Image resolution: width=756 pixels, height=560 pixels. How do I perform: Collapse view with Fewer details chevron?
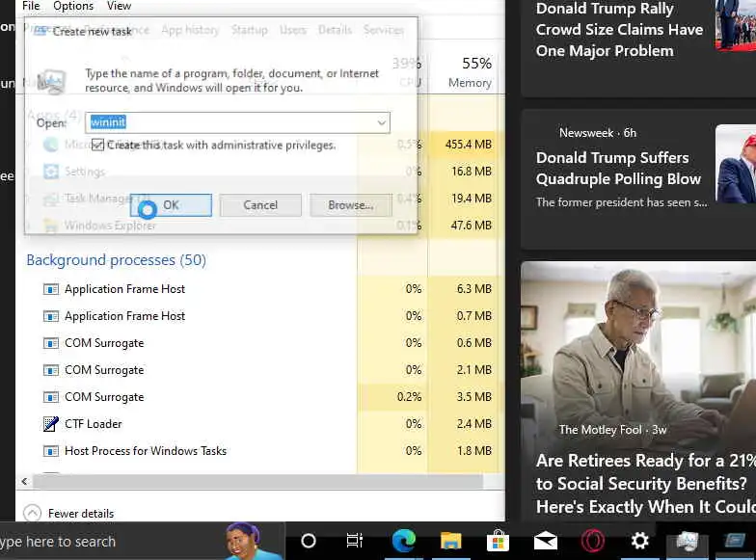(x=33, y=513)
